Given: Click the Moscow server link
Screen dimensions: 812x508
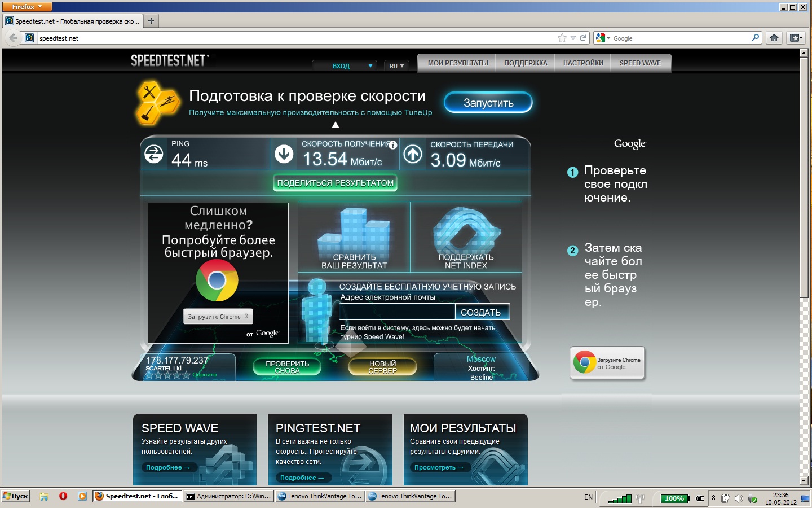Looking at the screenshot, I should point(481,359).
